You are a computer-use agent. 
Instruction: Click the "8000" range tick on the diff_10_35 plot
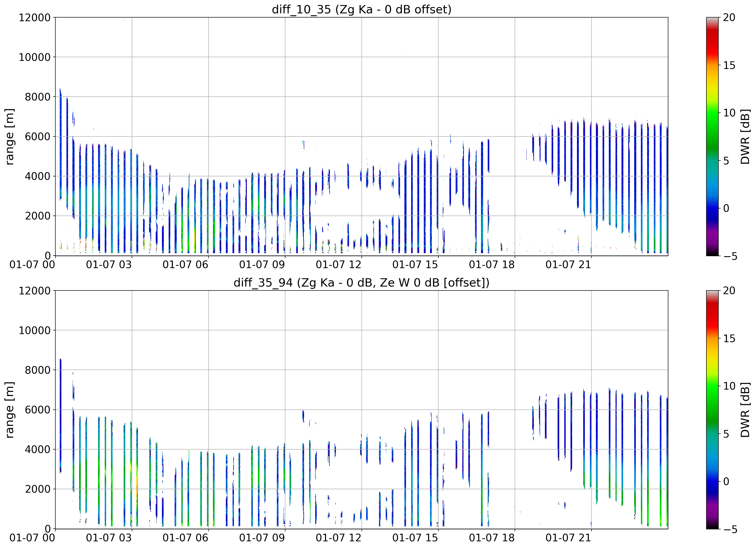[x=37, y=97]
